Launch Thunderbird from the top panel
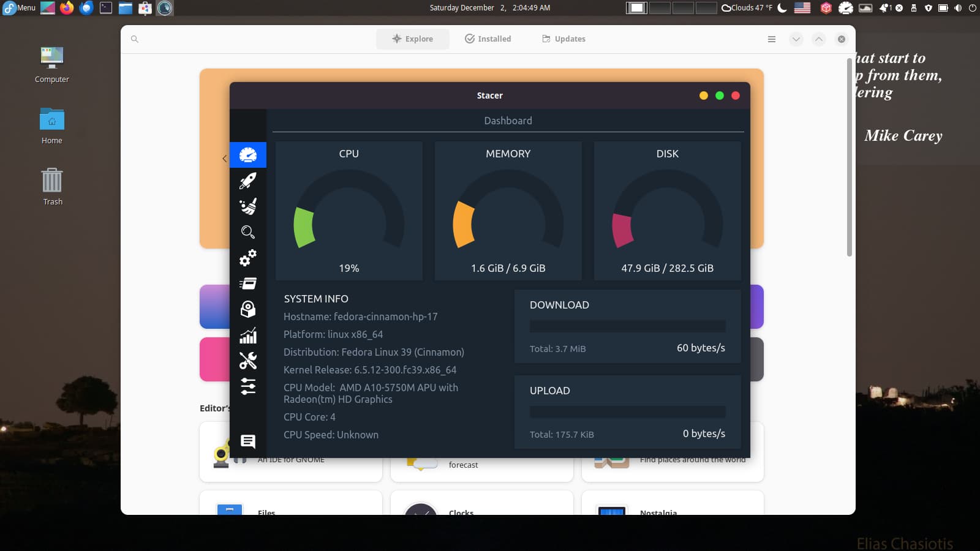The image size is (980, 551). tap(86, 8)
